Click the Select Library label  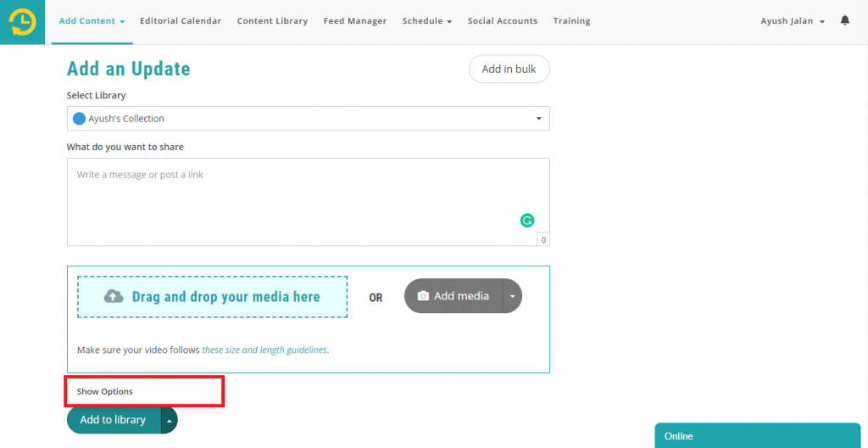[x=97, y=95]
